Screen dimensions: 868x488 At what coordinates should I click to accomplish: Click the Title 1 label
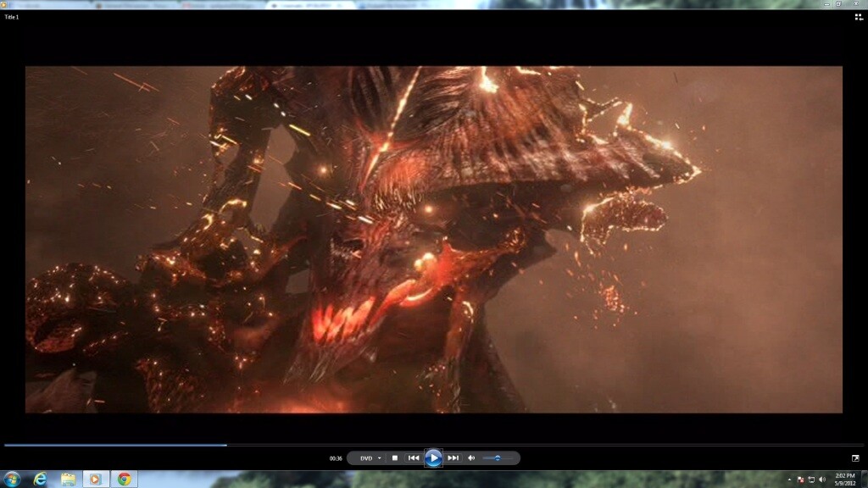coord(12,17)
